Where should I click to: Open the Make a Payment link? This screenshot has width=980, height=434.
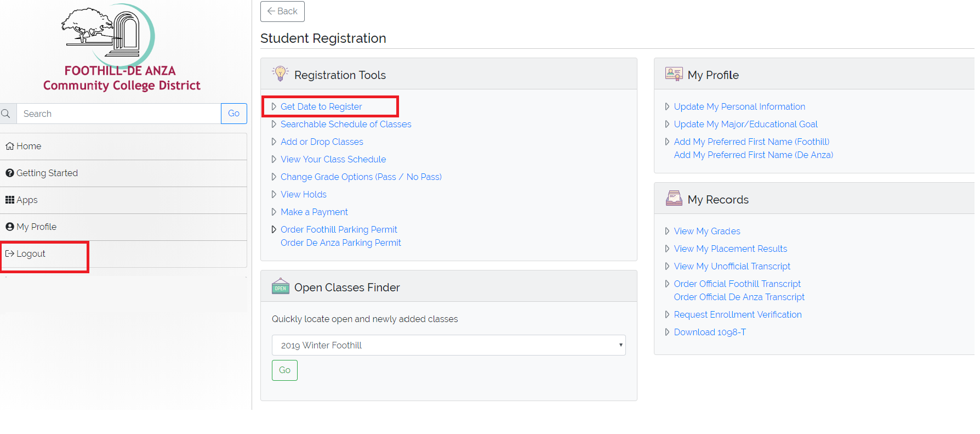point(314,212)
